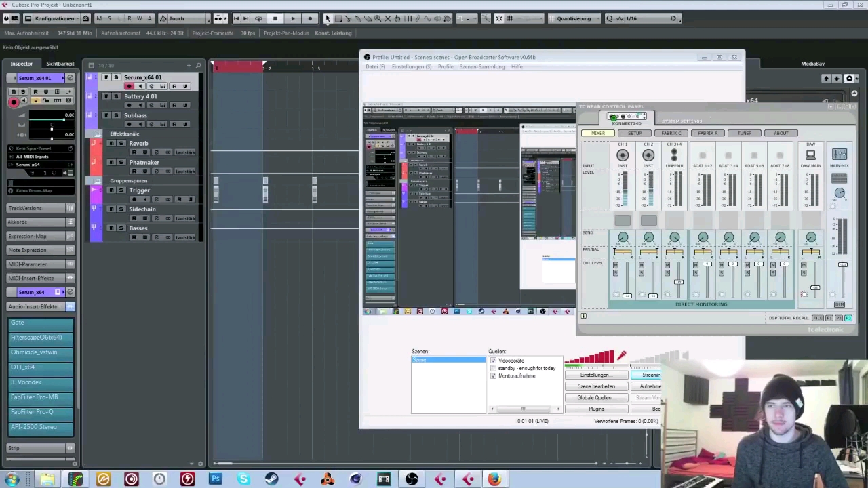Switch to Sichtbarkeit tab
This screenshot has height=488, width=868.
[x=60, y=64]
